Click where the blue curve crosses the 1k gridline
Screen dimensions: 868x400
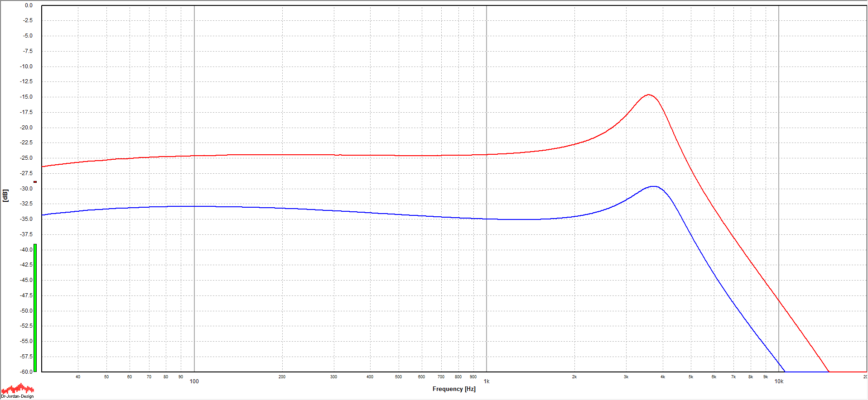click(x=487, y=219)
